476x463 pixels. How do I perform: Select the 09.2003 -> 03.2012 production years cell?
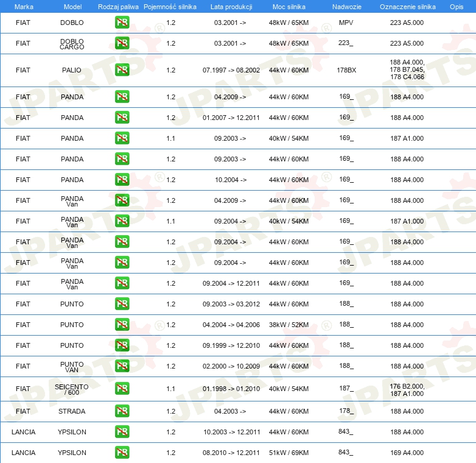[x=231, y=304]
